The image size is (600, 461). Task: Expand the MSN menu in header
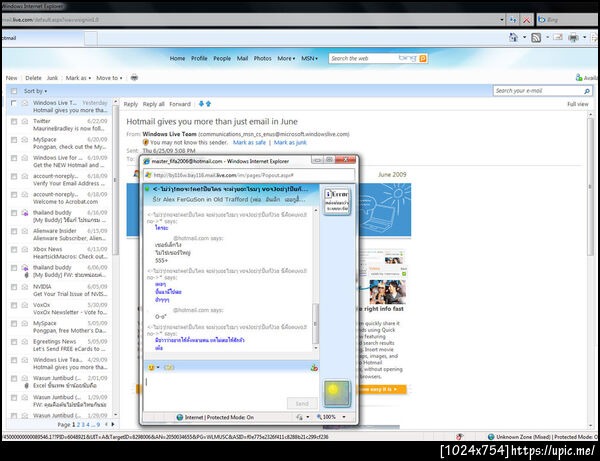point(309,59)
